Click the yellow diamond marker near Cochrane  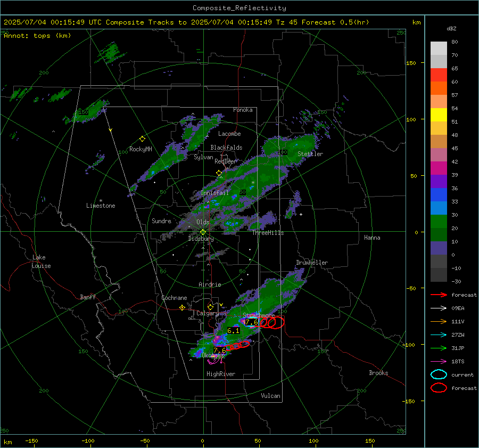click(x=182, y=307)
